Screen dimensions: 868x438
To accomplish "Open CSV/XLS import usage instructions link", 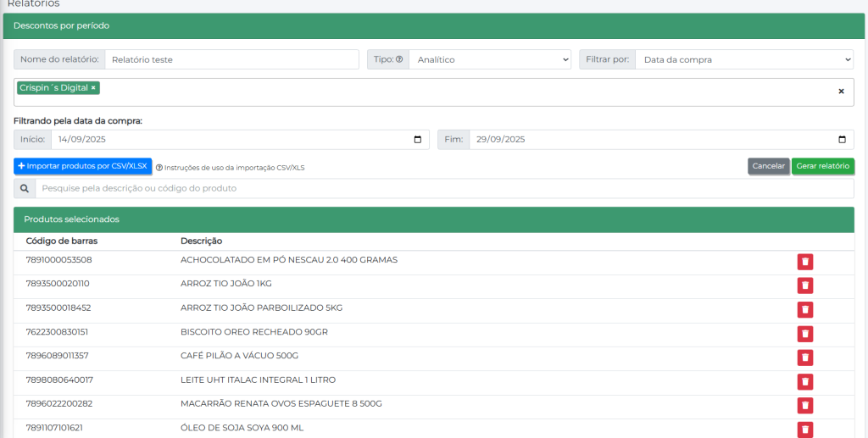I will [x=230, y=168].
